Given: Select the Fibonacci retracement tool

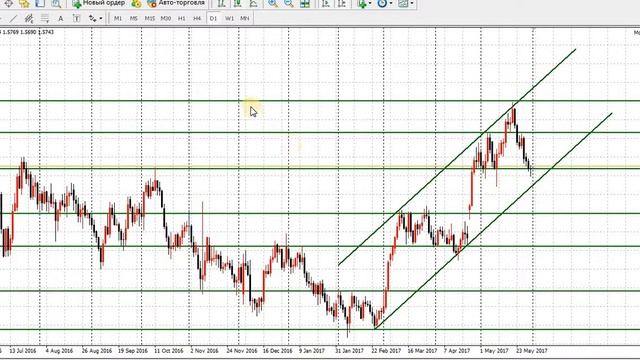Looking at the screenshot, I should tap(44, 18).
